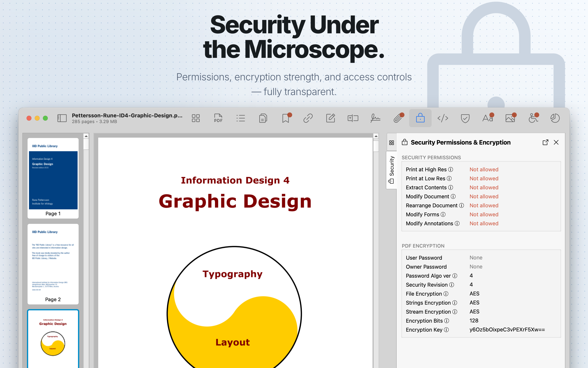
Task: Open the pie chart statistics icon
Action: (x=555, y=118)
